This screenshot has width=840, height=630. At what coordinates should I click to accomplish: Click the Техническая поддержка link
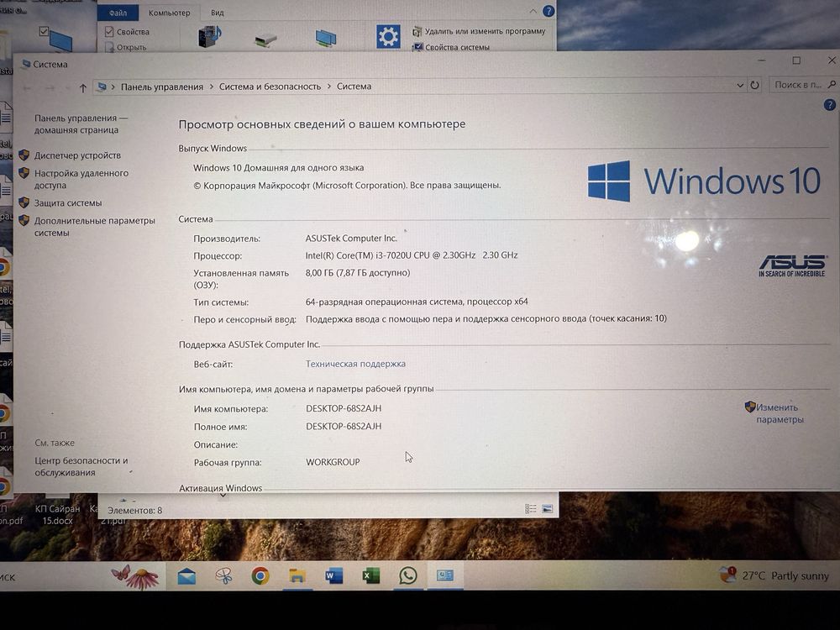355,364
